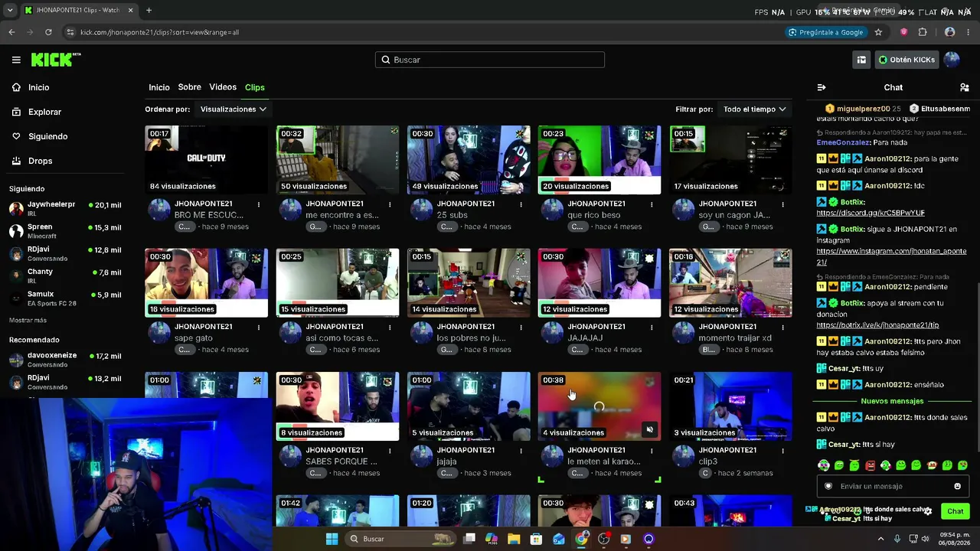Open options for the 'que rico beso' clip
This screenshot has width=980, height=551.
coord(652,204)
